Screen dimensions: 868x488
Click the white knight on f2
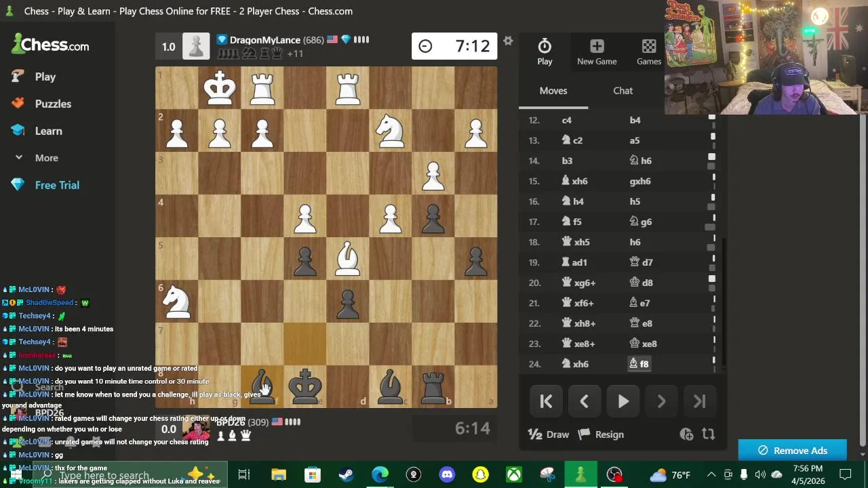click(x=391, y=131)
